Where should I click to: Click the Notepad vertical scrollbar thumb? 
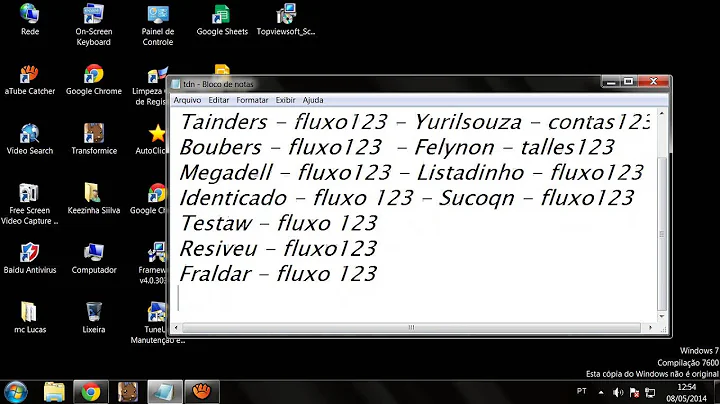click(662, 233)
